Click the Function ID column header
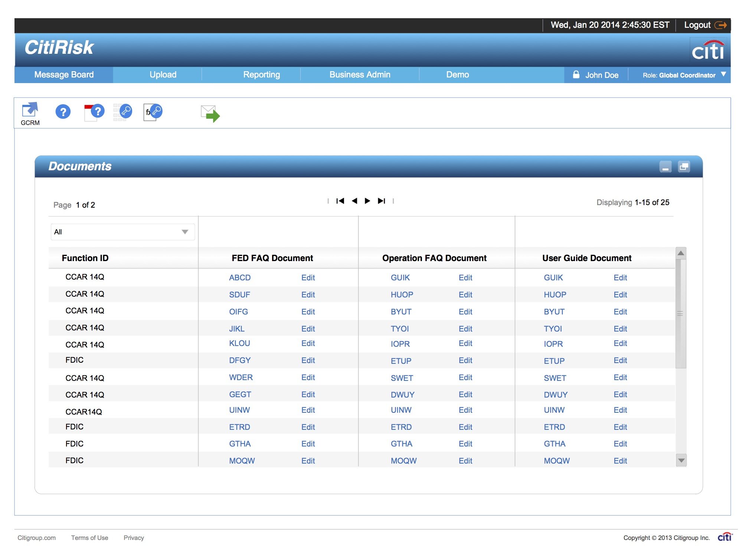The width and height of the screenshot is (752, 560). coord(85,258)
